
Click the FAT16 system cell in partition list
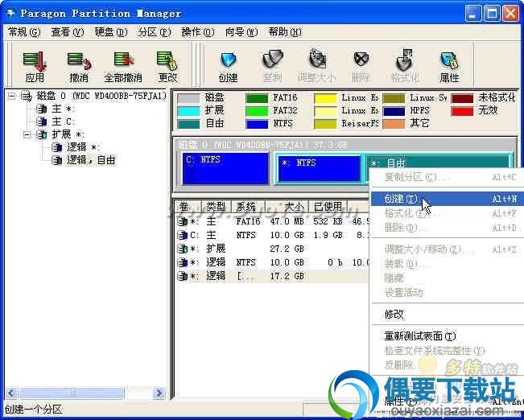pos(248,221)
